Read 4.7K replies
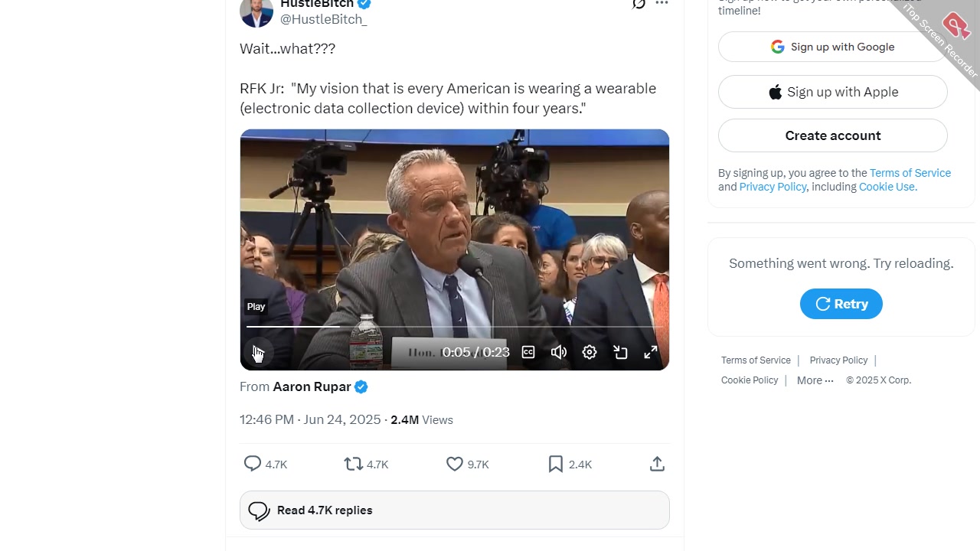The image size is (980, 551). [455, 510]
